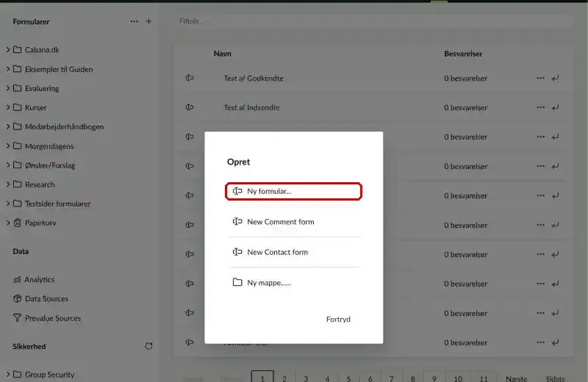Open the Evaluering tree item
This screenshot has width=588, height=382.
point(42,88)
